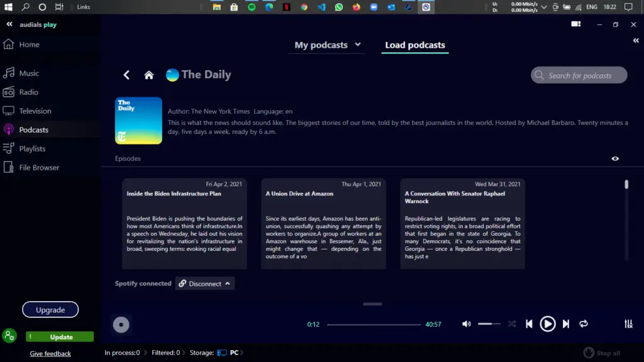
Task: Click the Upgrade button
Action: (x=50, y=310)
